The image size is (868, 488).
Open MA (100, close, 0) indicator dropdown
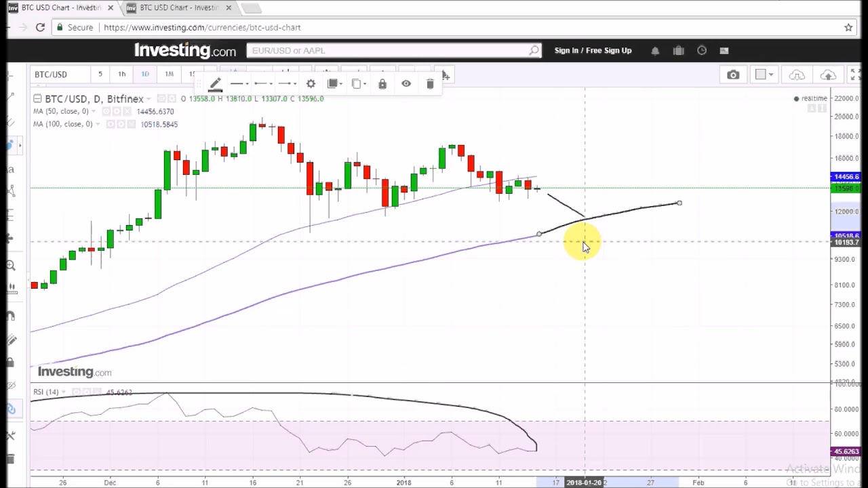tap(98, 124)
